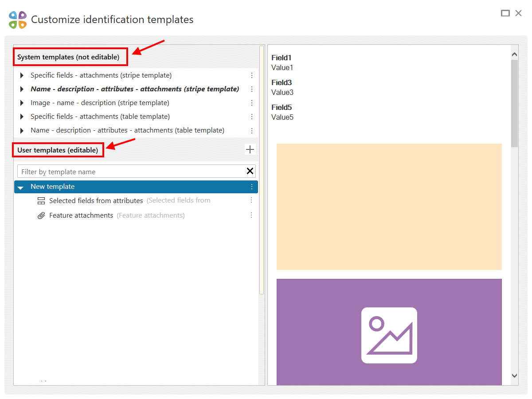Expand Specific fields - attachments (stripe template)
Image resolution: width=532 pixels, height=399 pixels.
point(22,75)
